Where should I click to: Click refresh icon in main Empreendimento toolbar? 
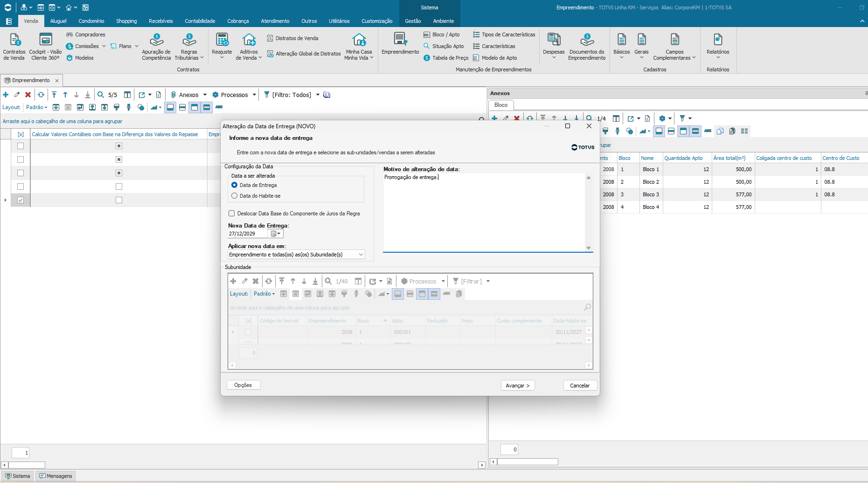(41, 95)
